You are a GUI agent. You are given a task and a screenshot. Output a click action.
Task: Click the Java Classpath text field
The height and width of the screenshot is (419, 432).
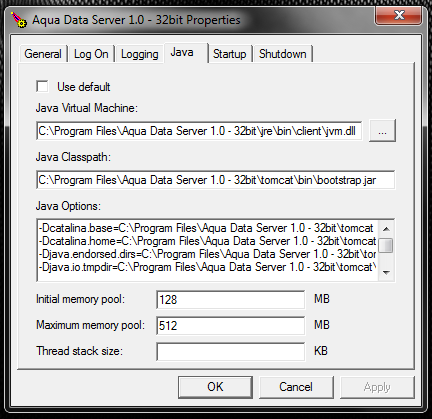pos(215,180)
